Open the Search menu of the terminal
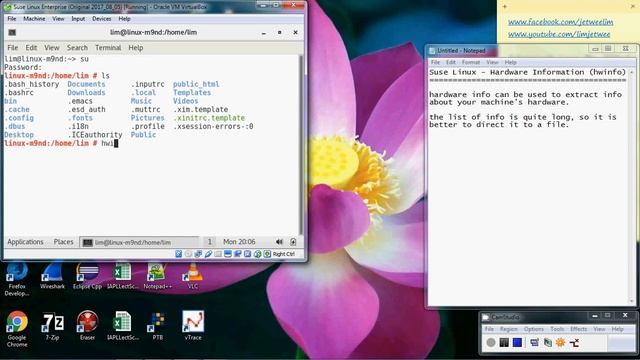640x360 pixels. click(x=77, y=48)
